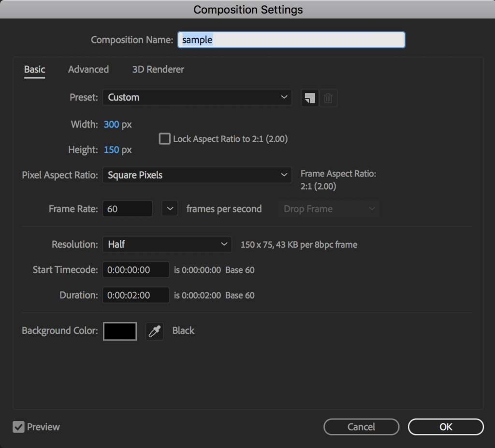This screenshot has height=448, width=495.
Task: Click the 'Black' color name label
Action: 183,331
